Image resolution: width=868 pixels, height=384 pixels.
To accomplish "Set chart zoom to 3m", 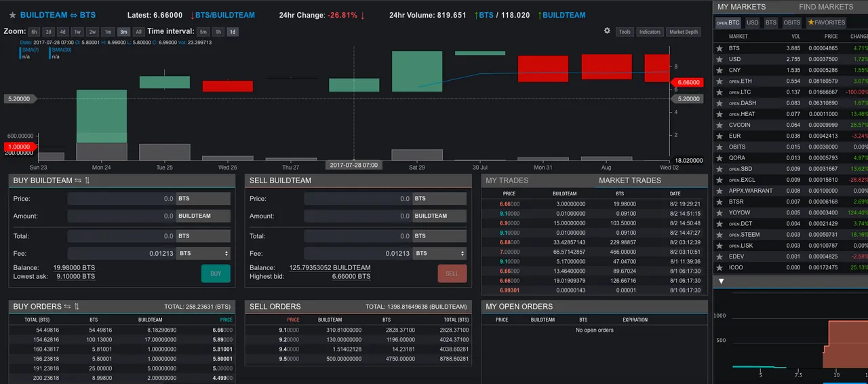I will point(123,31).
